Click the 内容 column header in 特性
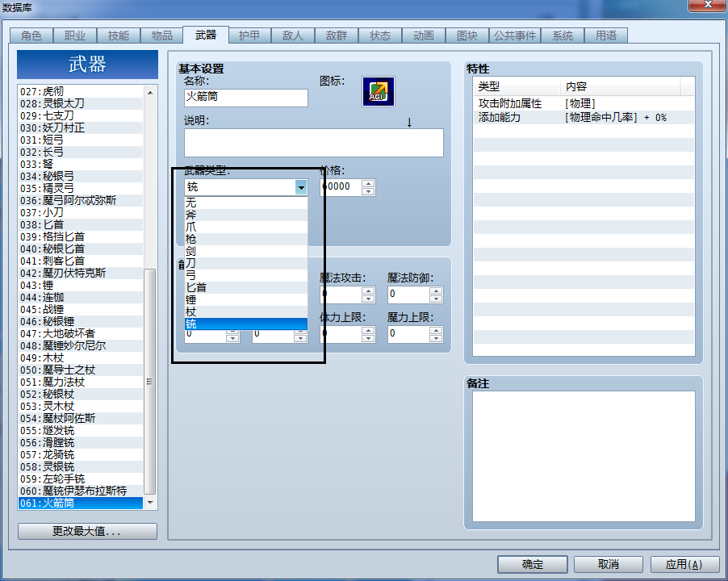 621,86
